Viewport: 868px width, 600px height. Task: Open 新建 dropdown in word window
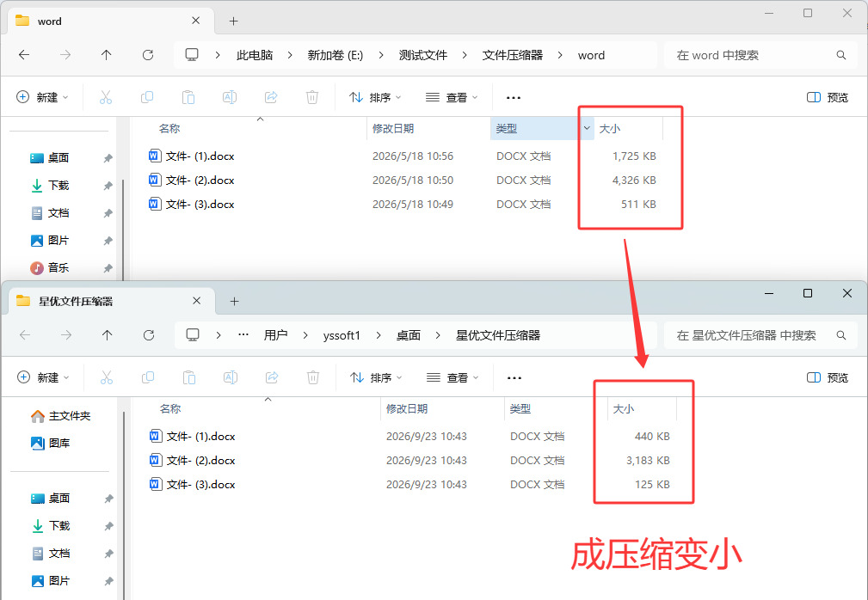click(43, 97)
